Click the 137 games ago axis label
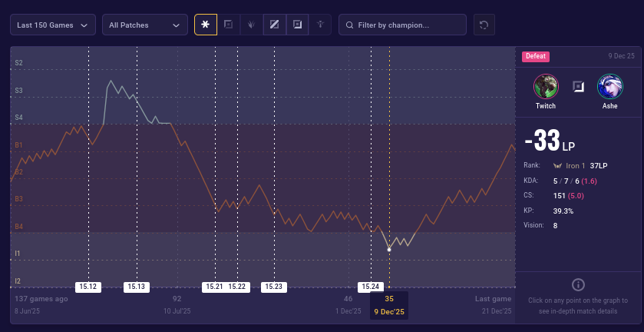This screenshot has height=332, width=644. (41, 299)
